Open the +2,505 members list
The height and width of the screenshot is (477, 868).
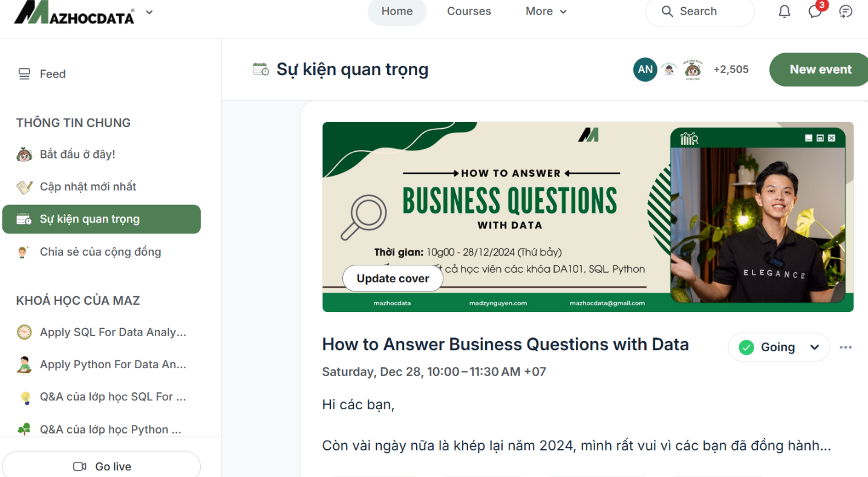pos(731,70)
